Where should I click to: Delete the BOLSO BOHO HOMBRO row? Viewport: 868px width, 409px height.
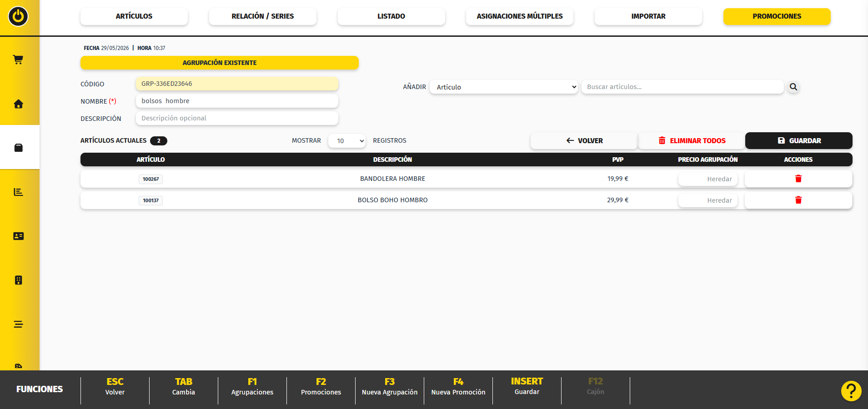pyautogui.click(x=798, y=200)
